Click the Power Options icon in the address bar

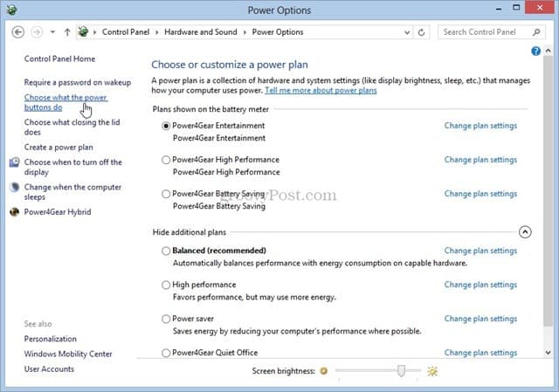(x=83, y=31)
